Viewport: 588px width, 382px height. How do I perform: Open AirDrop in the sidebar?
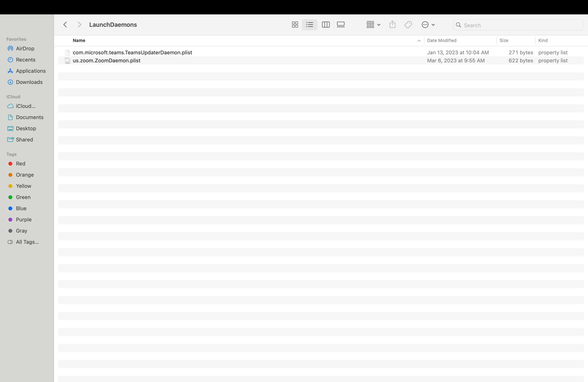25,48
